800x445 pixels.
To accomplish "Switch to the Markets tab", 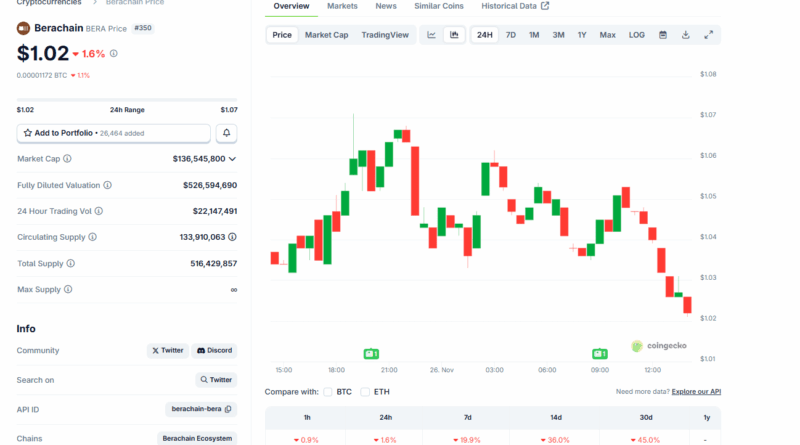I will pos(342,6).
